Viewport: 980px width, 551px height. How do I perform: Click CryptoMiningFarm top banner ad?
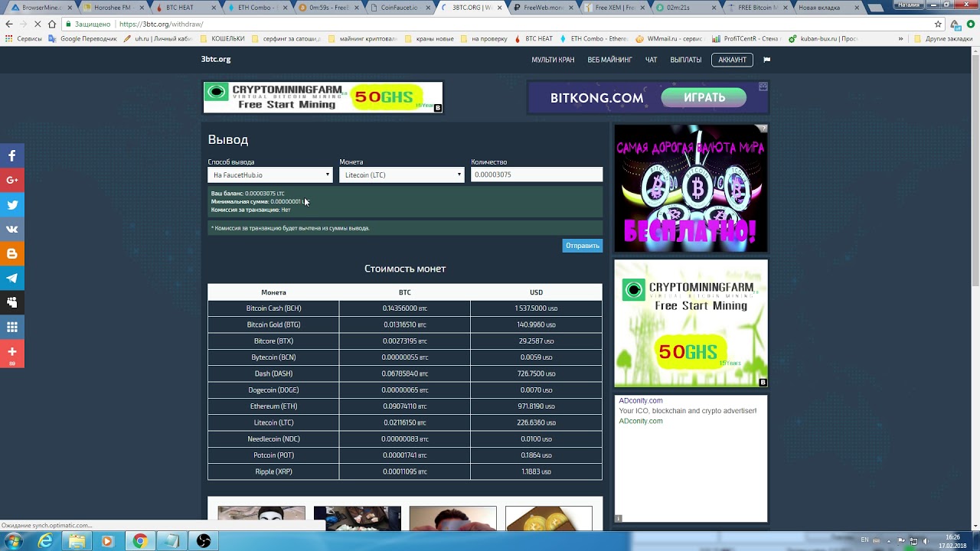coord(323,97)
